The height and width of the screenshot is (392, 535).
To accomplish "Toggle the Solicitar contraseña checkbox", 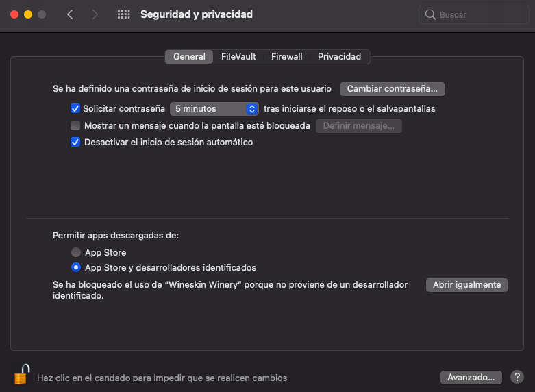I will point(75,108).
